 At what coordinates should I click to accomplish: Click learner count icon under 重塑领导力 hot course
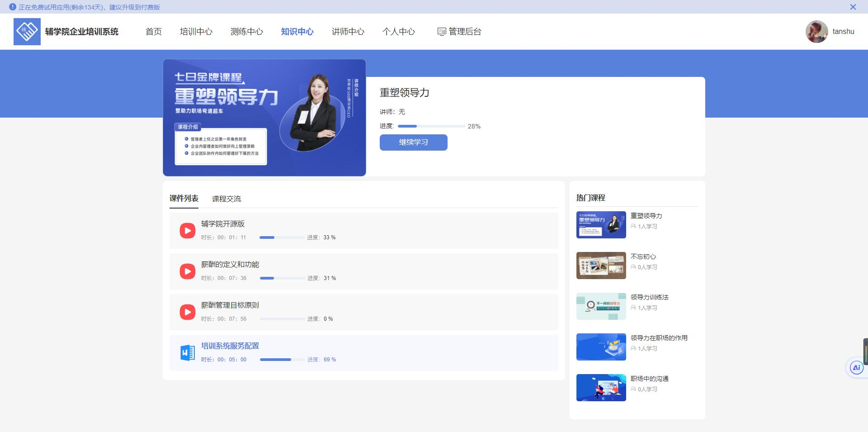click(633, 226)
